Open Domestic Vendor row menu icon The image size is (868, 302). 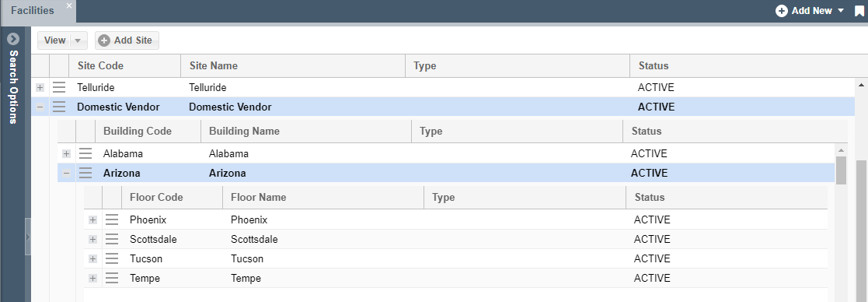[59, 107]
